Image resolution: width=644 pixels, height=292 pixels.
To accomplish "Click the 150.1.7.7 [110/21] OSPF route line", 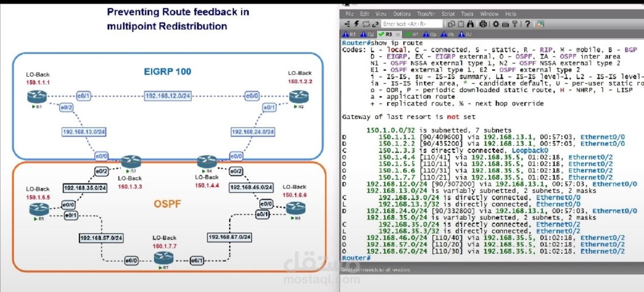I will [x=477, y=177].
